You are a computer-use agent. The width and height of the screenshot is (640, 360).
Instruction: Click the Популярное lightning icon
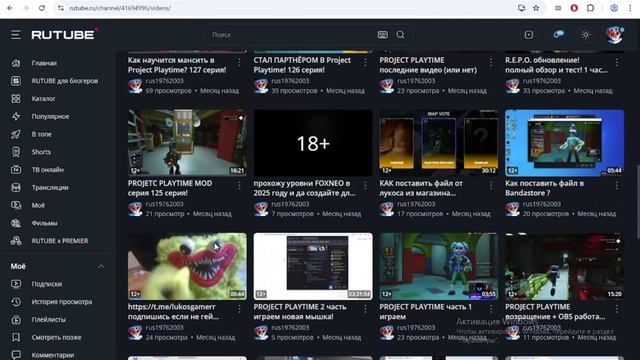click(16, 116)
